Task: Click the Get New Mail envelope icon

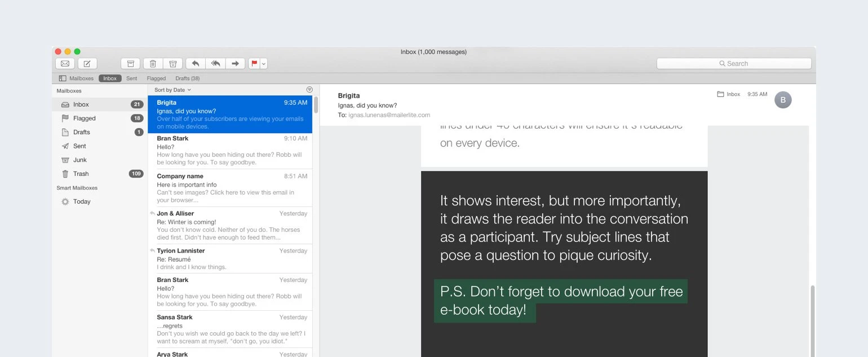Action: click(x=65, y=64)
